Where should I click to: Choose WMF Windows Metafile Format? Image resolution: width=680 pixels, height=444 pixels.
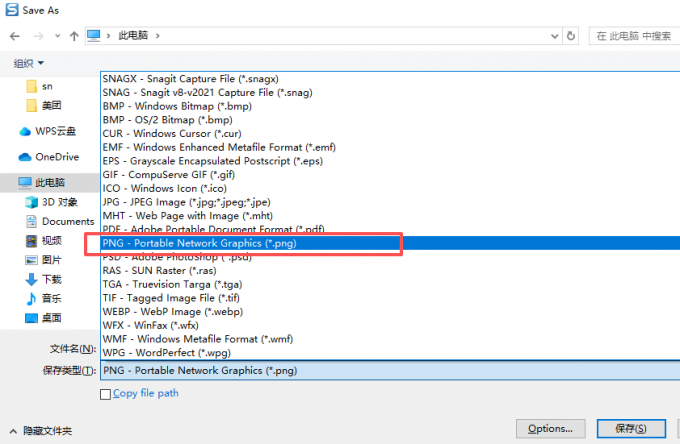[390, 339]
